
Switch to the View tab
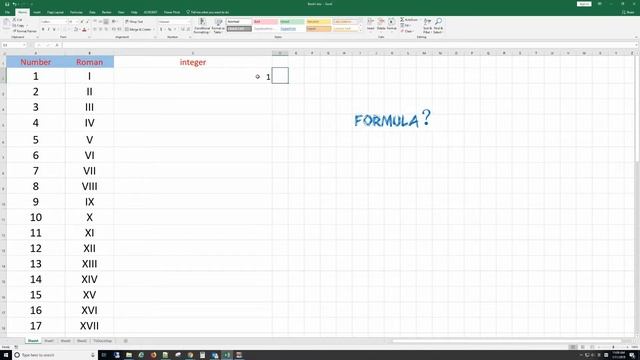(121, 12)
